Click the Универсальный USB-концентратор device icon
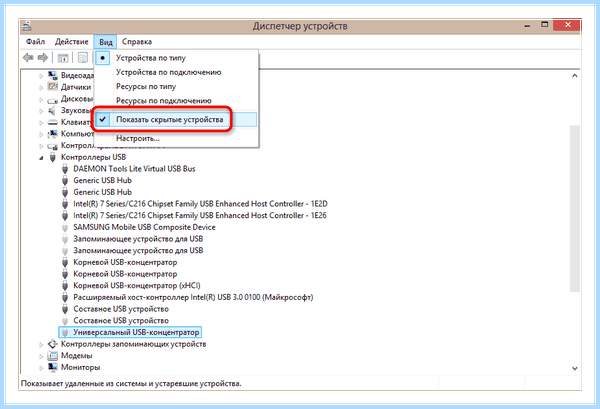 tap(65, 332)
